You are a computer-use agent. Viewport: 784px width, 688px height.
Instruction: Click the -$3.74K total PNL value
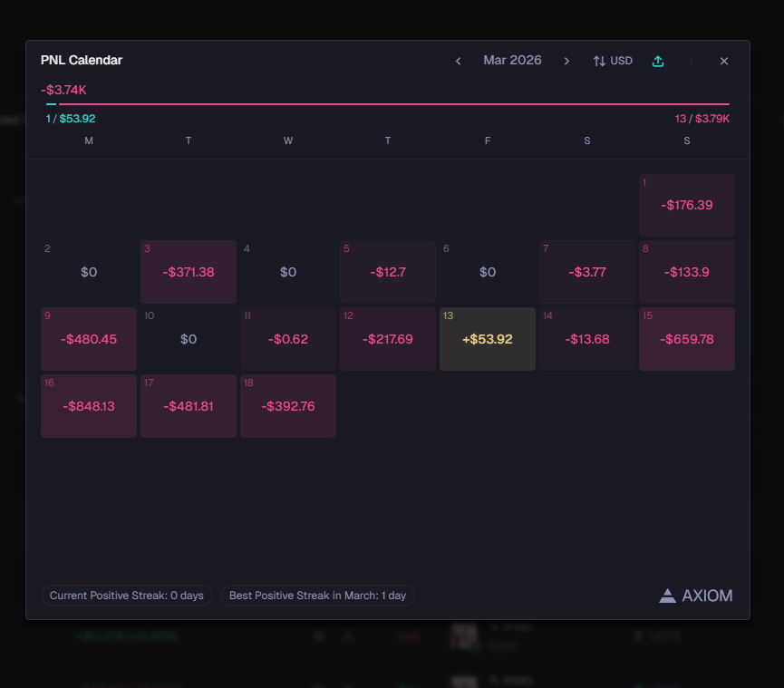click(63, 90)
